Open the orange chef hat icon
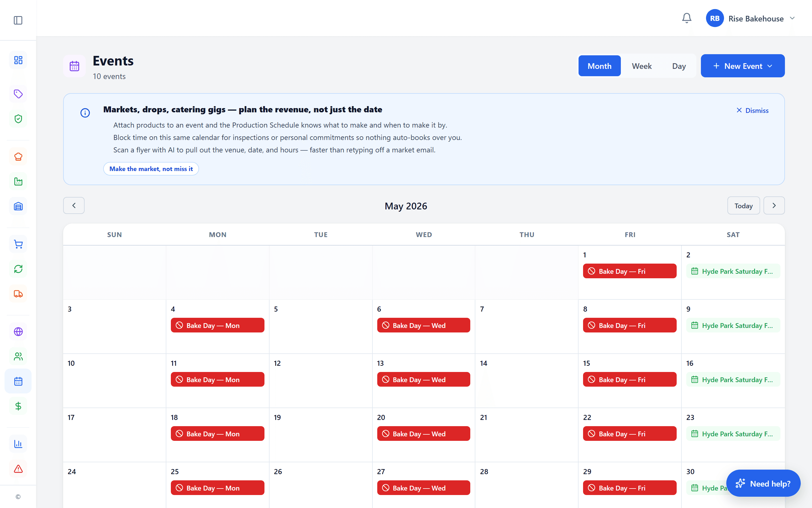812x508 pixels. click(x=18, y=157)
